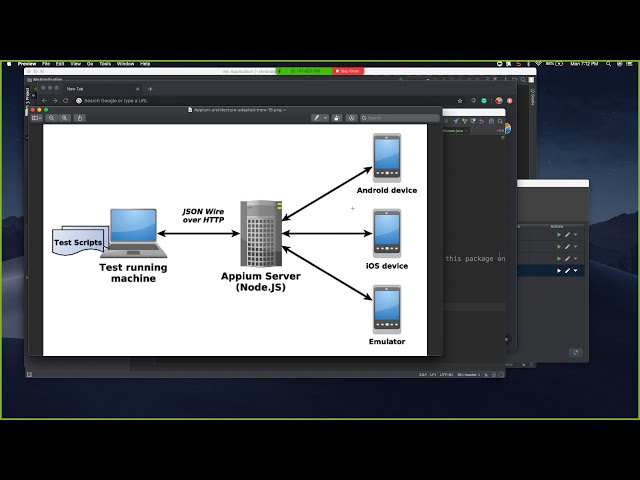Expand the markup pen dropdown arrow
The width and height of the screenshot is (640, 480).
[325, 118]
